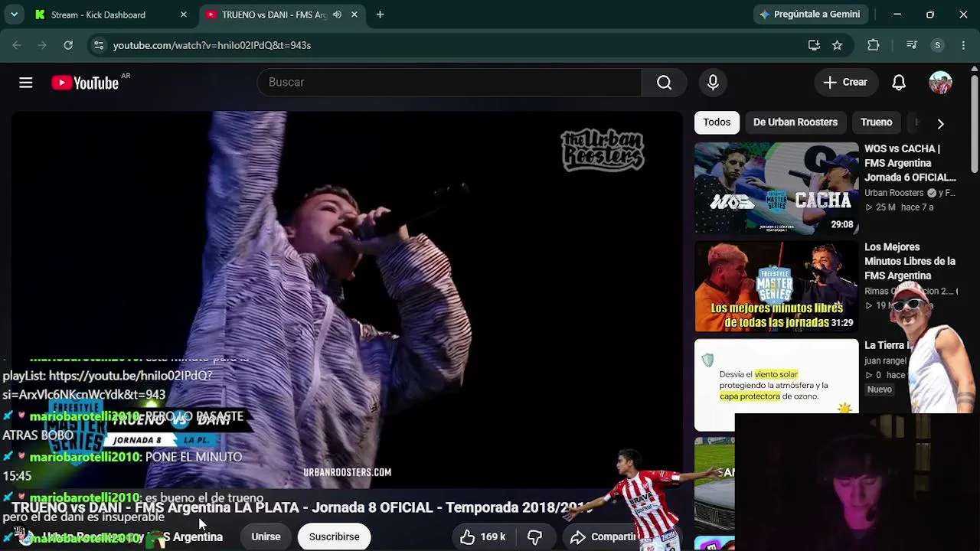Go back with the browser back arrow

point(17,45)
